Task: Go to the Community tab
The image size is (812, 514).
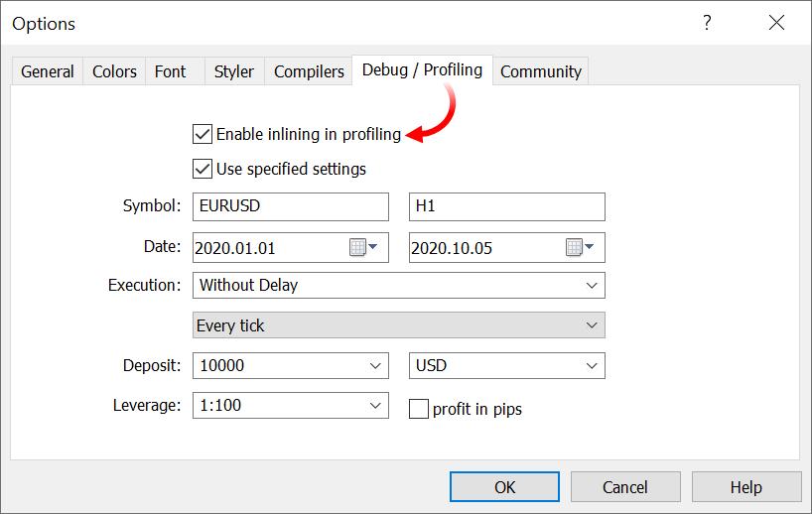Action: 540,71
